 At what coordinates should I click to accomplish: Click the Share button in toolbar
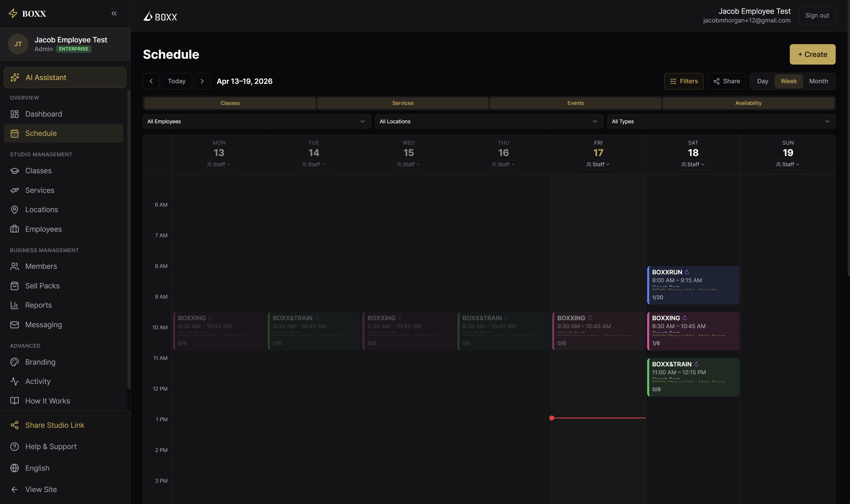[x=726, y=81]
